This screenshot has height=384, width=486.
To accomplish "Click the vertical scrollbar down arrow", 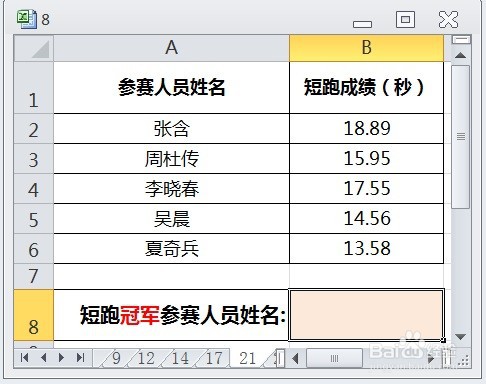I will (x=461, y=337).
